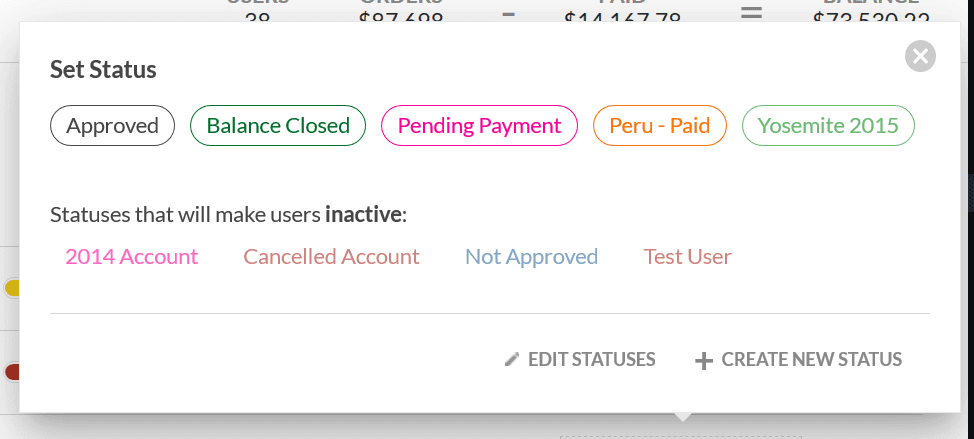
Task: Choose the Not Approved status
Action: coord(531,257)
